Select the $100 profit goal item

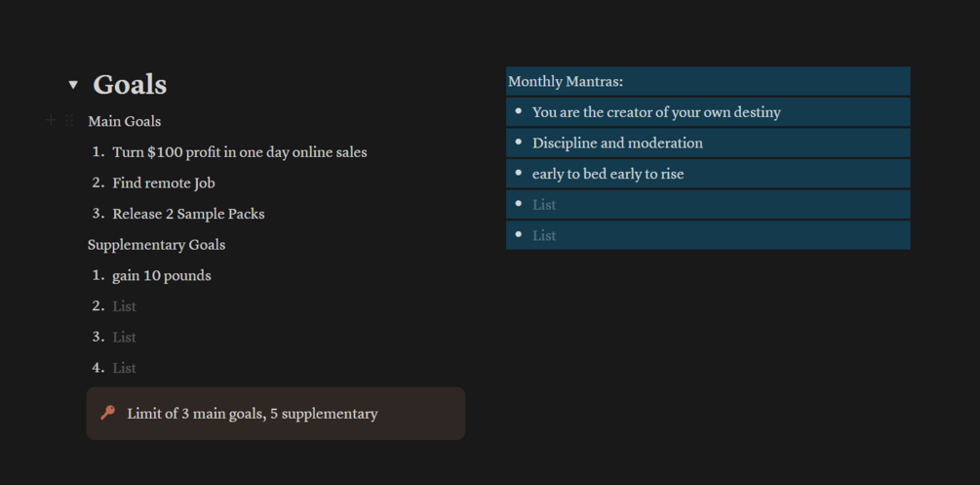(x=239, y=152)
